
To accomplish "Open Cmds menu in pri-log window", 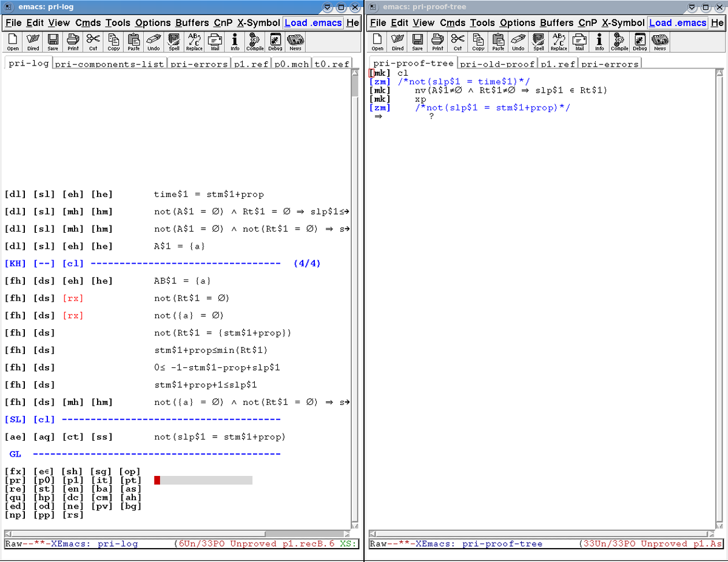I will coord(88,22).
